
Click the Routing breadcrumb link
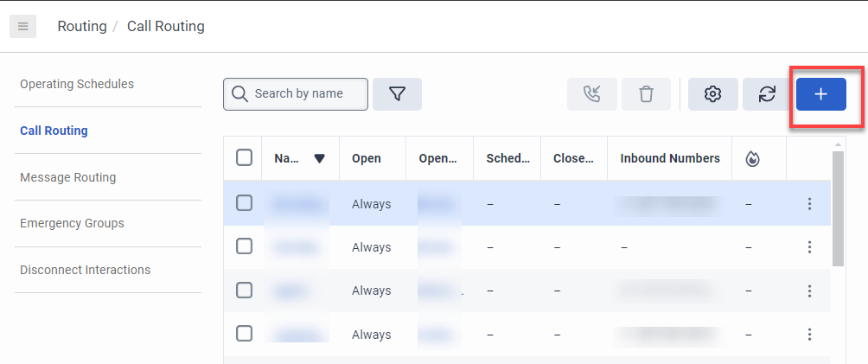(x=81, y=26)
